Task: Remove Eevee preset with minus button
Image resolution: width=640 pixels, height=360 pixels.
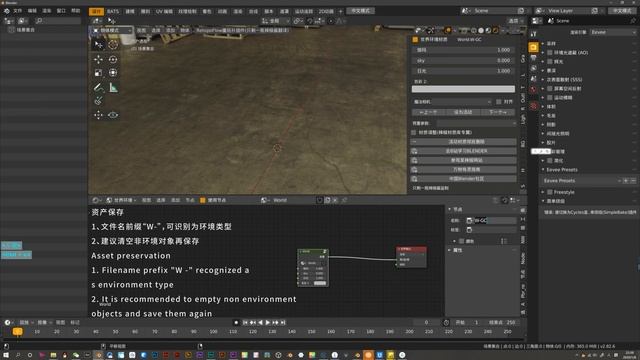Action: (x=633, y=180)
